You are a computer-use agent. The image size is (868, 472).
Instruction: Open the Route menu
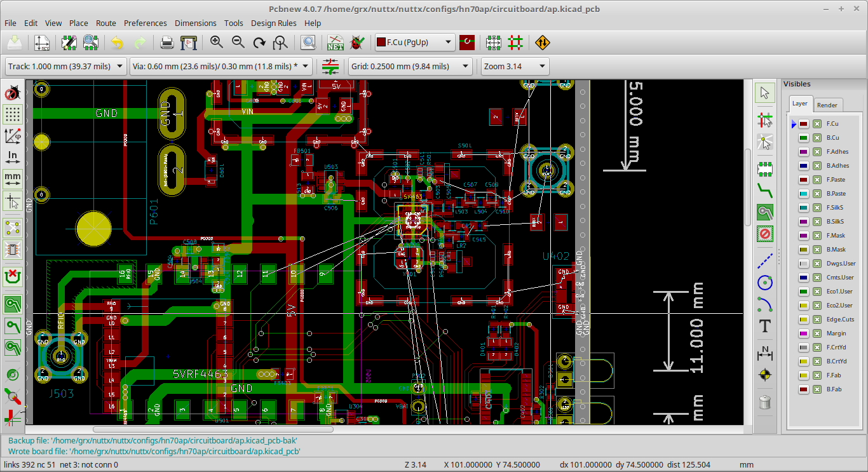pos(106,23)
